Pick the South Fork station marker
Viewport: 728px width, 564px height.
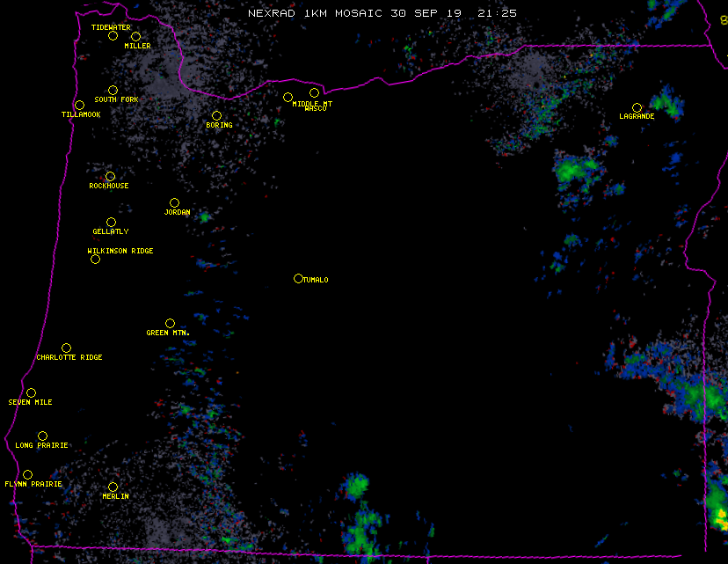pos(113,90)
